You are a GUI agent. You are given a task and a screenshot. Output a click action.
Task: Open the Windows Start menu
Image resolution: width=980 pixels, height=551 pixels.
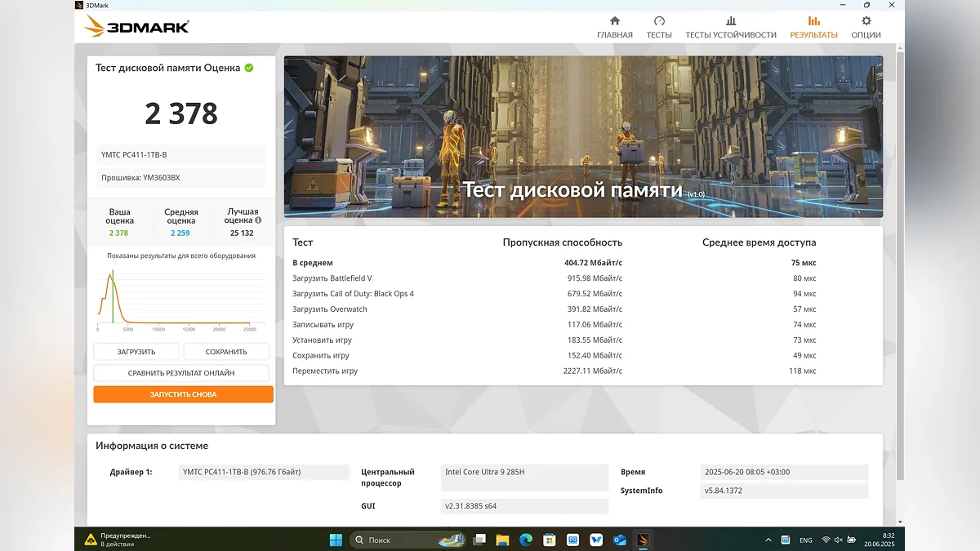point(336,540)
